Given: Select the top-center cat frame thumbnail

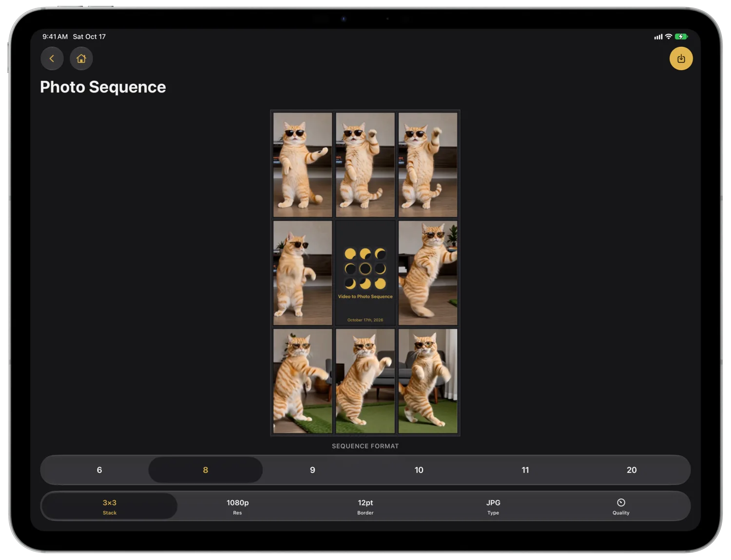Looking at the screenshot, I should 365,165.
